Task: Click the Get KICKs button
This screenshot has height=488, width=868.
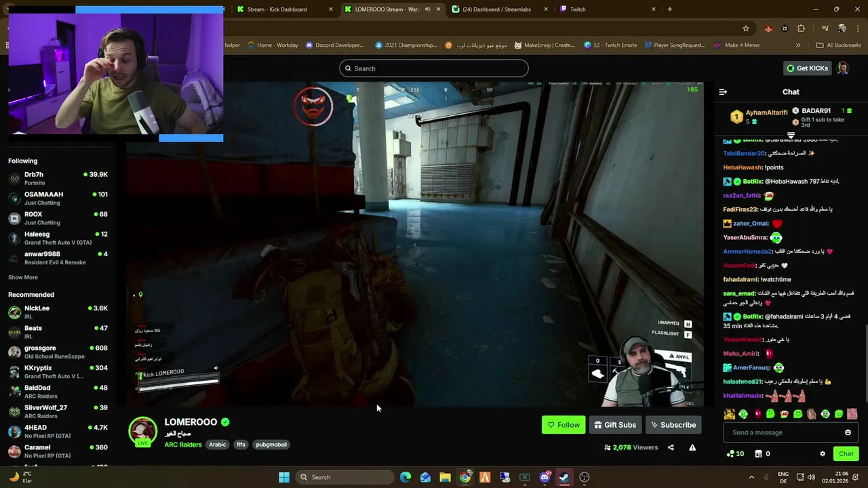Action: click(x=808, y=68)
